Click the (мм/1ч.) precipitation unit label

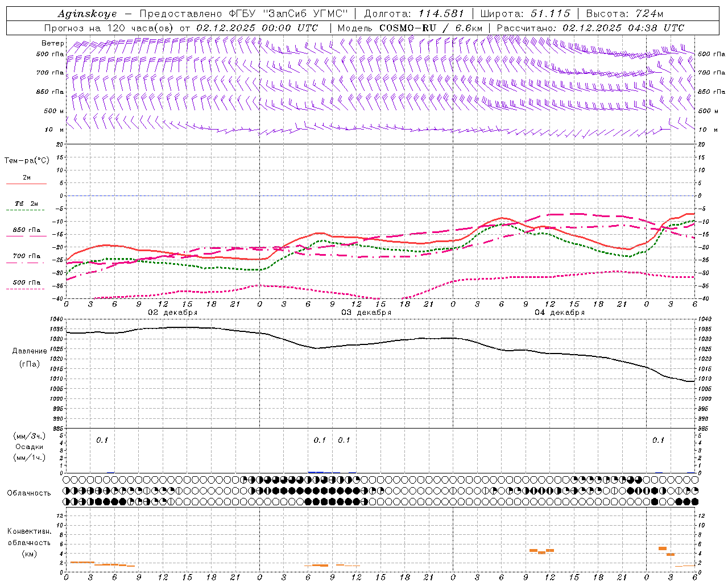[30, 458]
